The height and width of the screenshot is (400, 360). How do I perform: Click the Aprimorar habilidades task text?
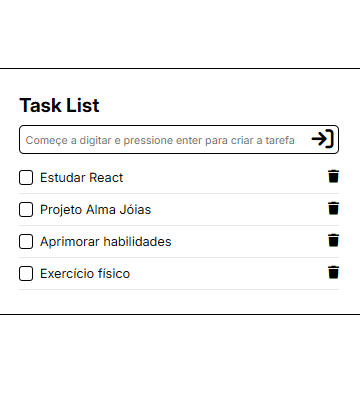[106, 242]
